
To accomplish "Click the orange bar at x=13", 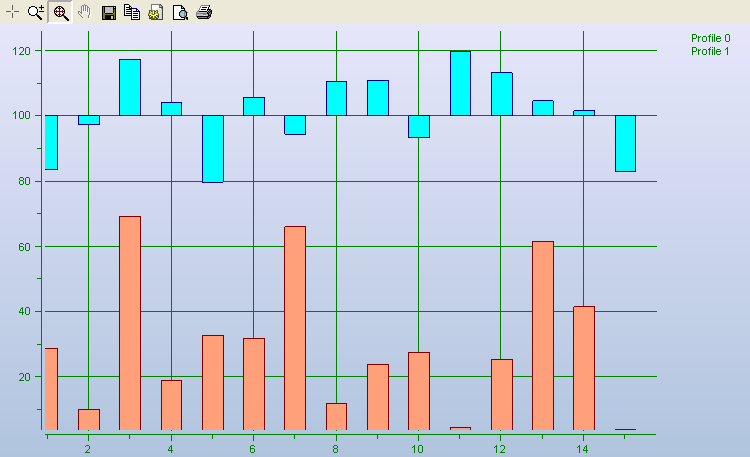I will pos(542,335).
